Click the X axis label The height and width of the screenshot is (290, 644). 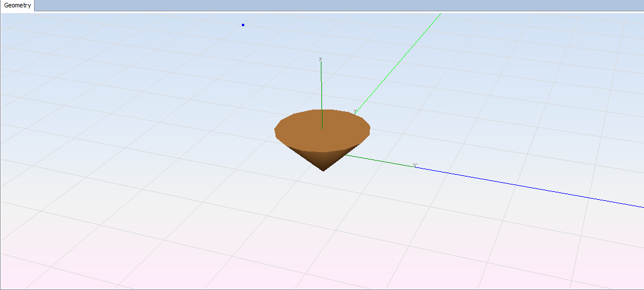coord(416,166)
